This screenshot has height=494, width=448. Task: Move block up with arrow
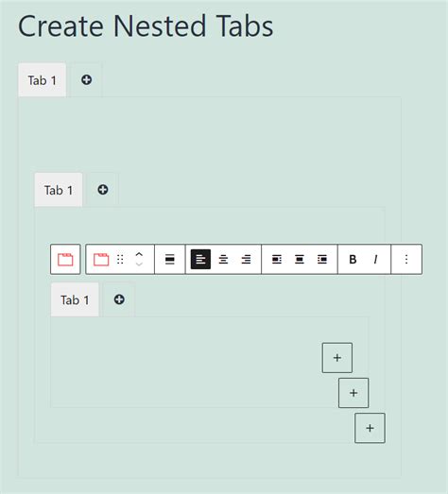point(139,255)
